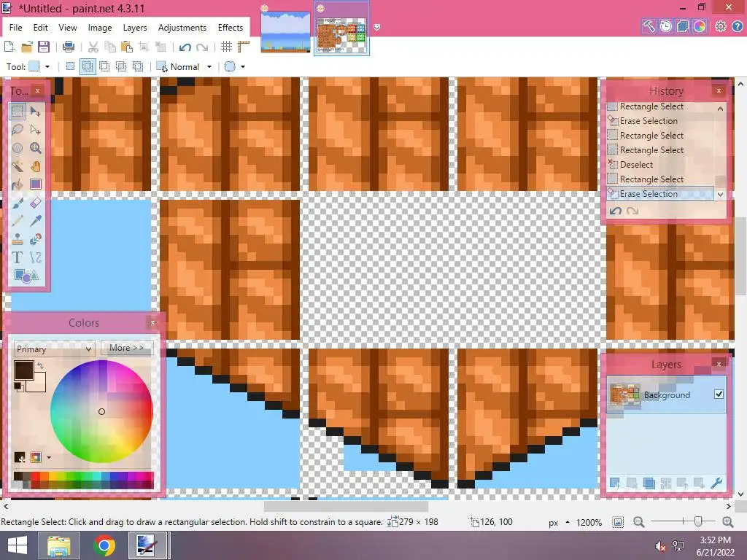Toggle Colors window button in title bar

[x=700, y=26]
